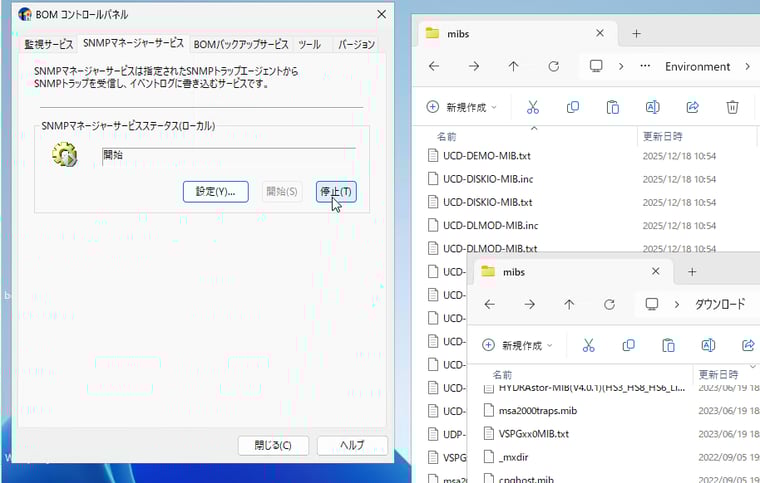Add a new tab in lower mibs window
The width and height of the screenshot is (760, 483).
692,272
